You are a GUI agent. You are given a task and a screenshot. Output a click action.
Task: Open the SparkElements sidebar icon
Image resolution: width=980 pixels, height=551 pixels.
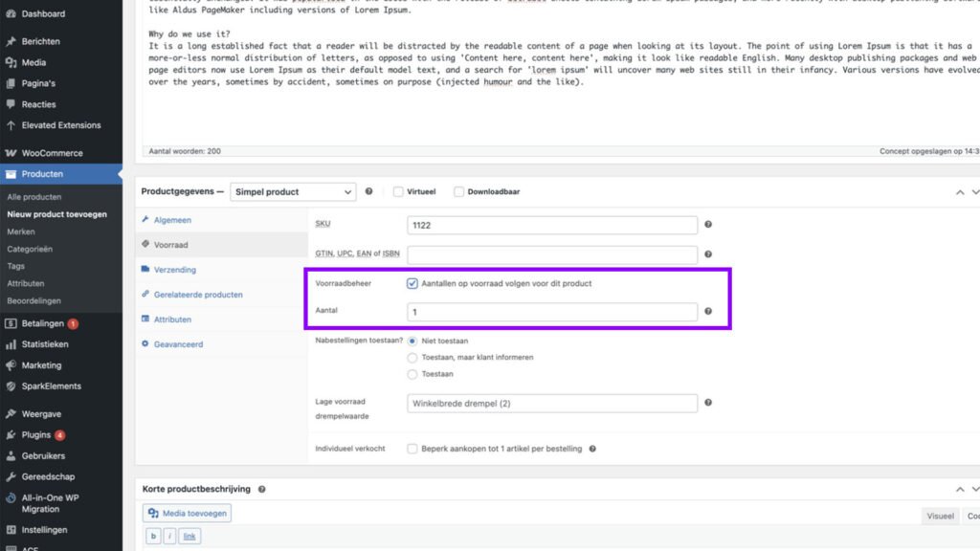coord(11,386)
